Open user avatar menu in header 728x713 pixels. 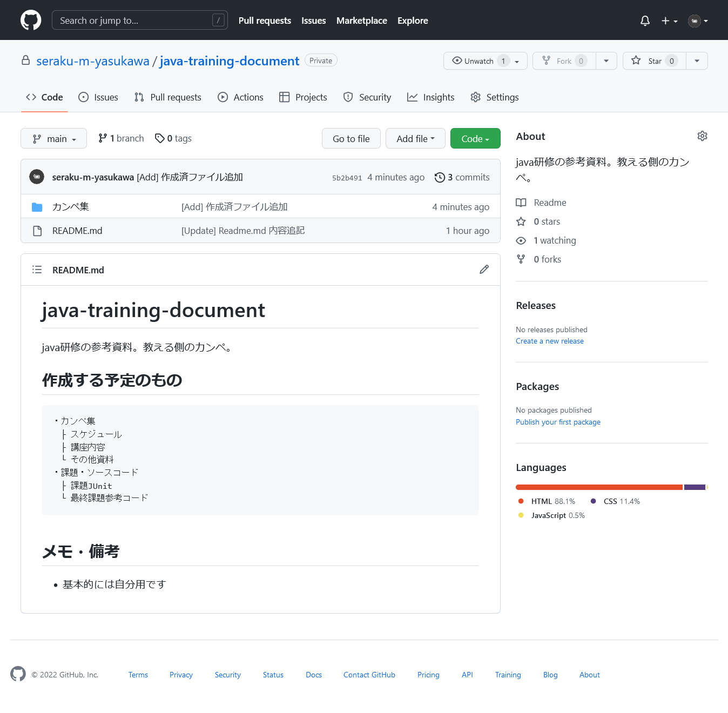pos(698,21)
